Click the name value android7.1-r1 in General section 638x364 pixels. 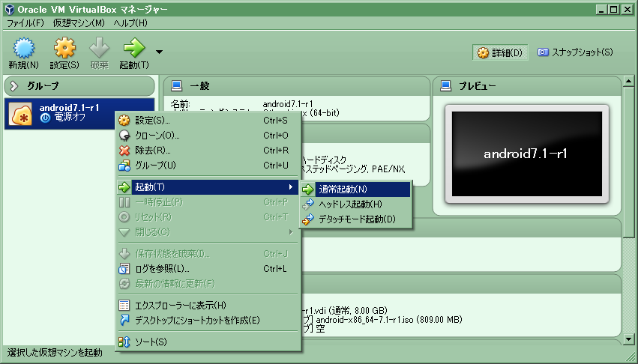click(288, 104)
